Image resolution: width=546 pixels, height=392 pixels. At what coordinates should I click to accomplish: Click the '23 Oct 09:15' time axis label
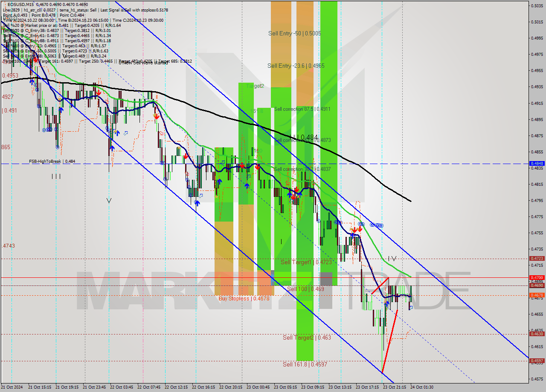tap(312, 387)
